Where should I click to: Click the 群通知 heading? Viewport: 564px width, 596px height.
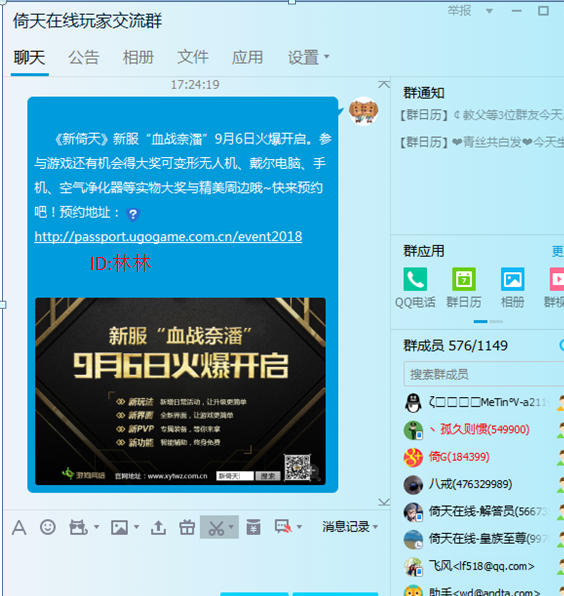(424, 93)
